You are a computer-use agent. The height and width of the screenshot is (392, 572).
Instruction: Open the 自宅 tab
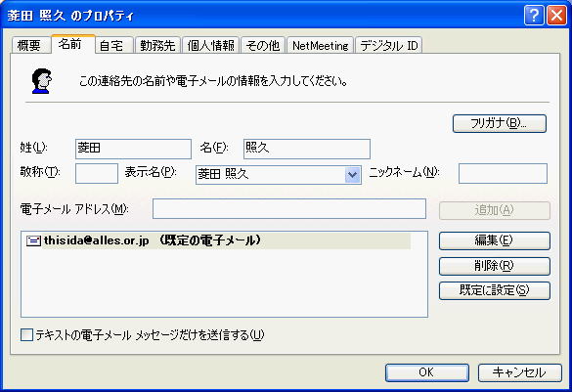[x=113, y=46]
